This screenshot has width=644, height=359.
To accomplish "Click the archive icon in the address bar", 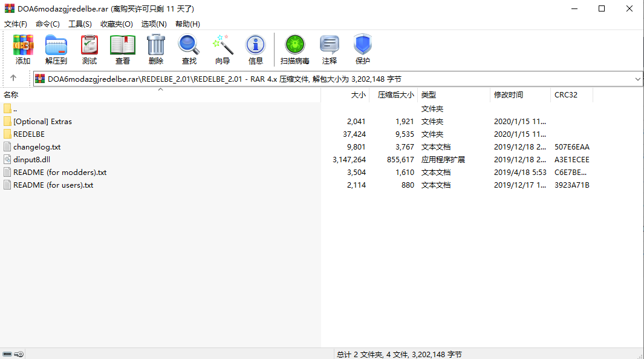I will tap(40, 79).
